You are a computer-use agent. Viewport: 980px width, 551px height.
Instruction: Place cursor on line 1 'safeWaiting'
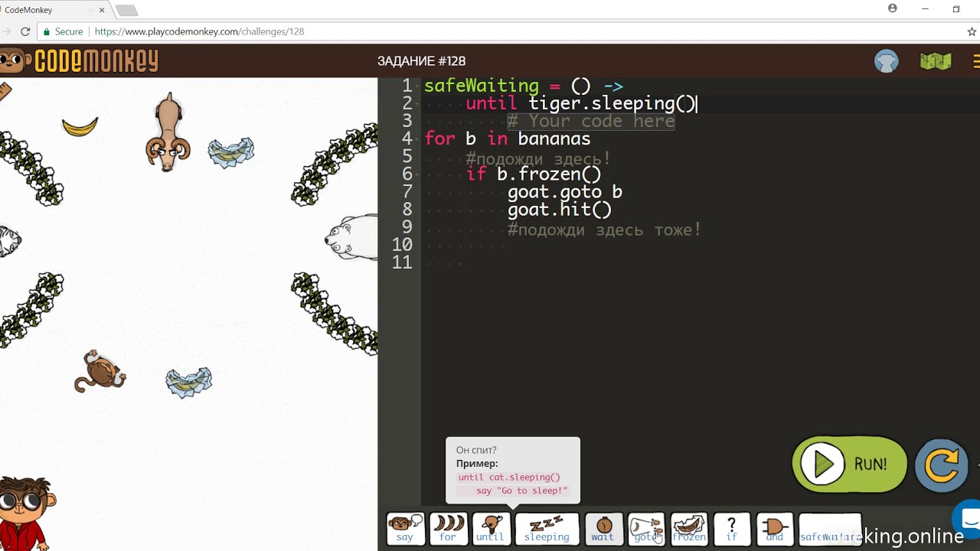pyautogui.click(x=482, y=86)
